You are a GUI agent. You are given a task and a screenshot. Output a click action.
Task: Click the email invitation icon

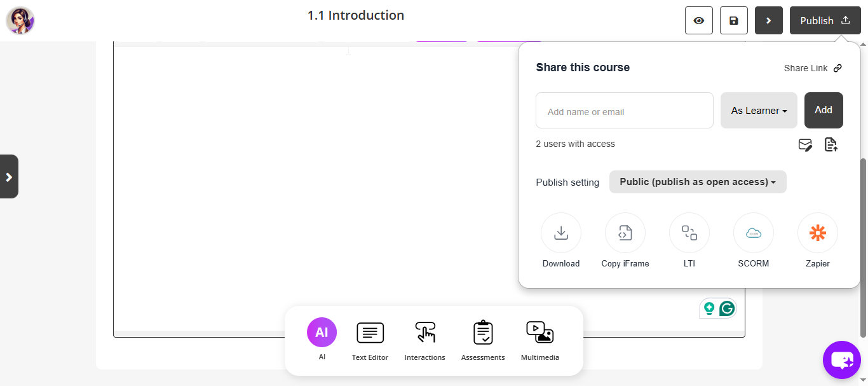pos(805,145)
